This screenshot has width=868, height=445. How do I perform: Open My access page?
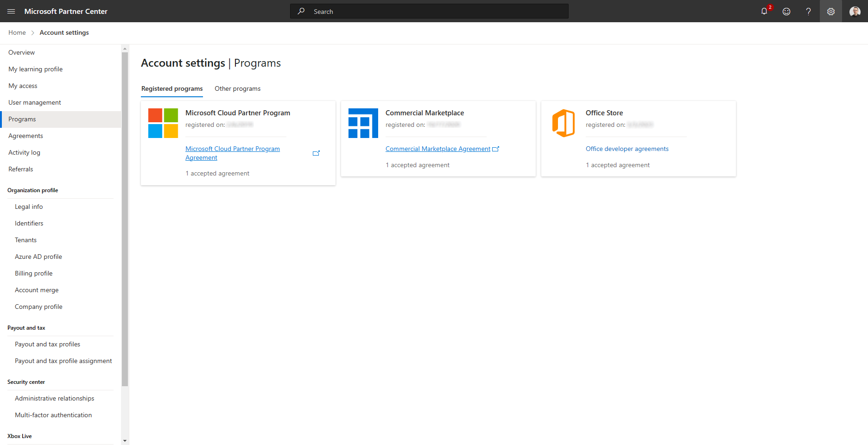tap(61, 86)
